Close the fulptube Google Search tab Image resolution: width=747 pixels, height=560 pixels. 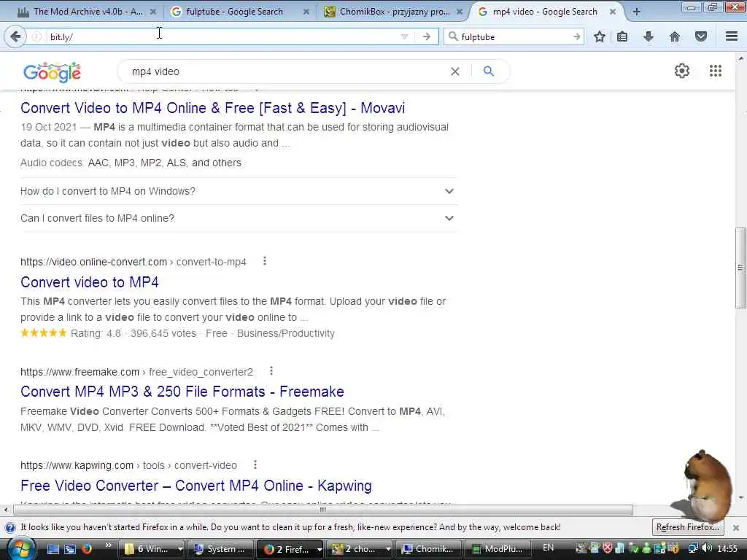306,12
